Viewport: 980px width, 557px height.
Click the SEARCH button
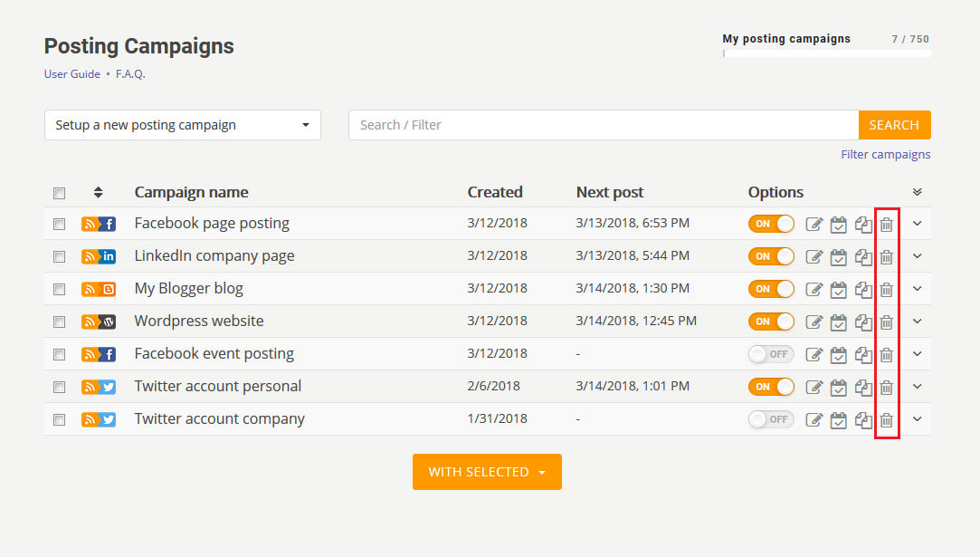click(x=894, y=125)
